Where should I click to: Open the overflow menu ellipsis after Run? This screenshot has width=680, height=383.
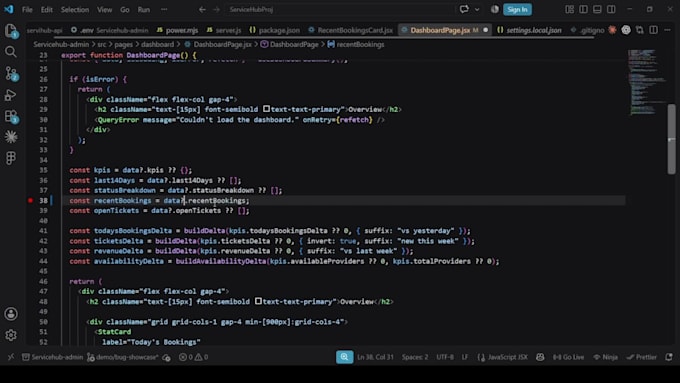tap(164, 9)
